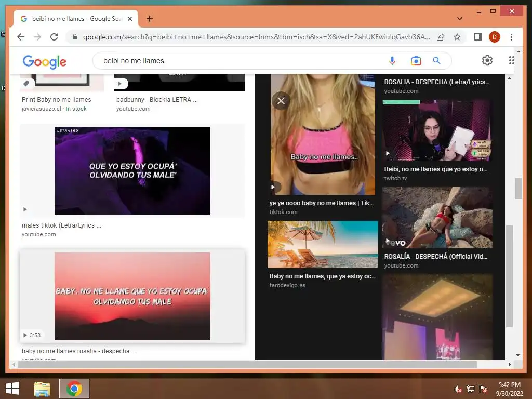Play video icon on TikTok image
The width and height of the screenshot is (532, 399).
tap(273, 187)
